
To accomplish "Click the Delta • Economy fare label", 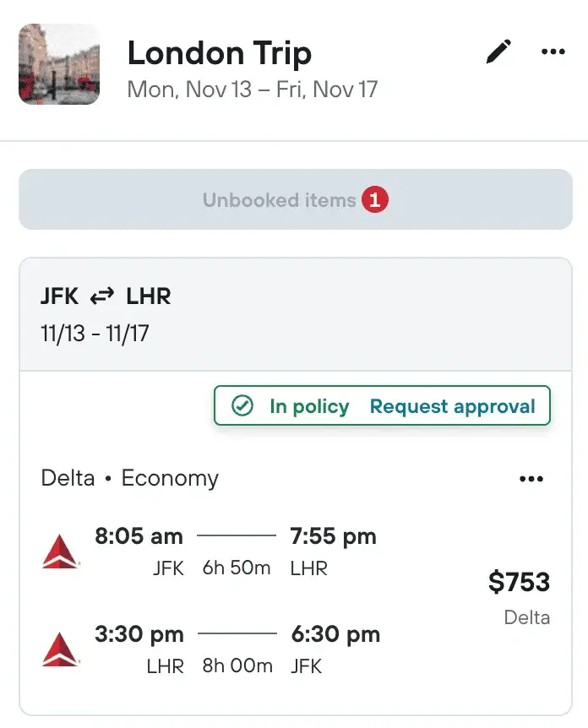I will click(x=129, y=478).
